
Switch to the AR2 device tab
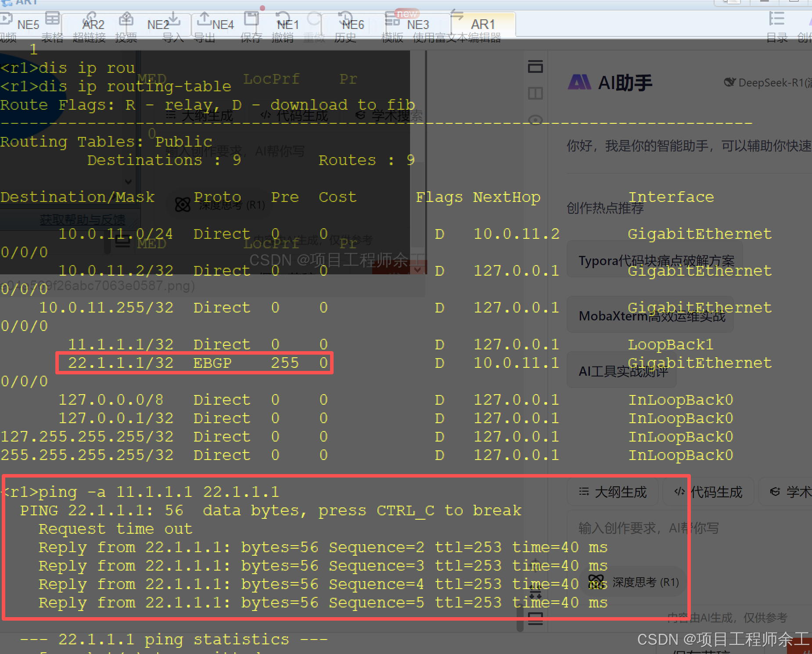coord(93,25)
